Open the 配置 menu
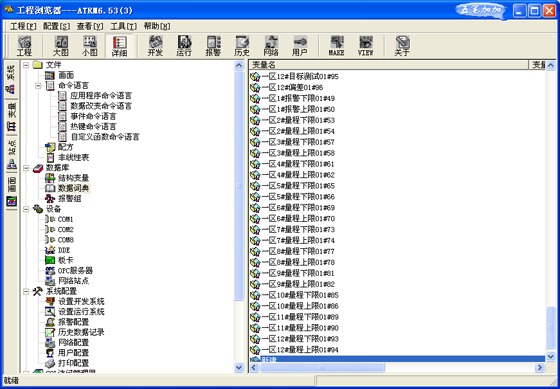The image size is (560, 389). click(x=56, y=26)
